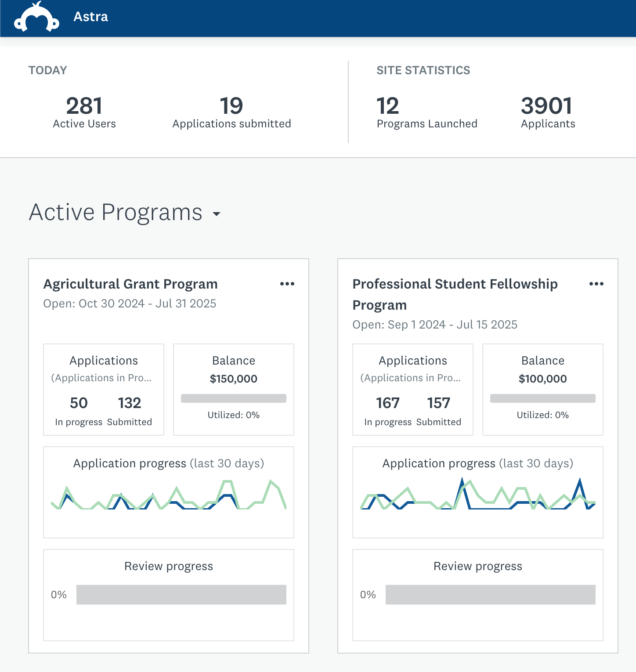The height and width of the screenshot is (672, 636).
Task: Open the Professional Student Fellowship options menu
Action: pos(596,284)
